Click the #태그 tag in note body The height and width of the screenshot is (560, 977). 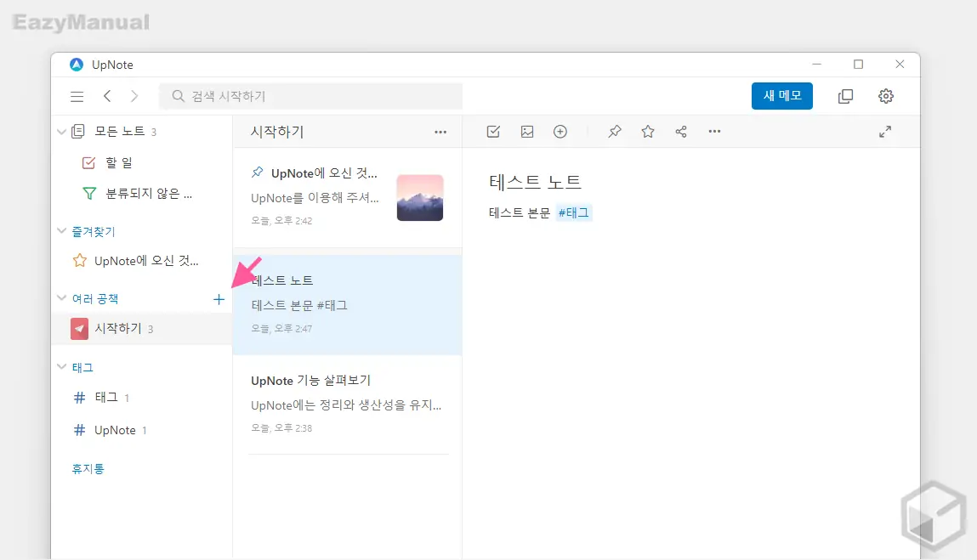point(573,213)
